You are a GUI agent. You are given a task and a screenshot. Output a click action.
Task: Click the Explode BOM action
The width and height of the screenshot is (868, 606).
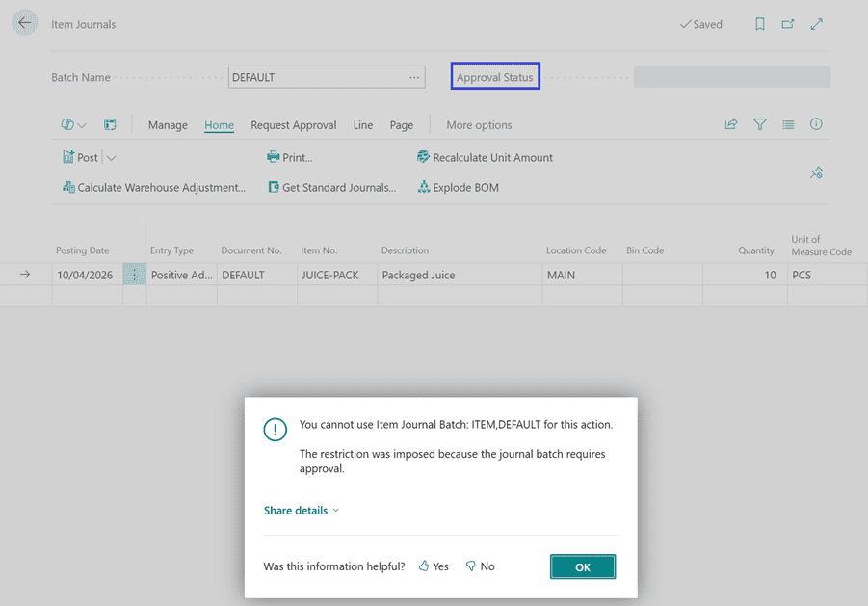[x=459, y=188]
